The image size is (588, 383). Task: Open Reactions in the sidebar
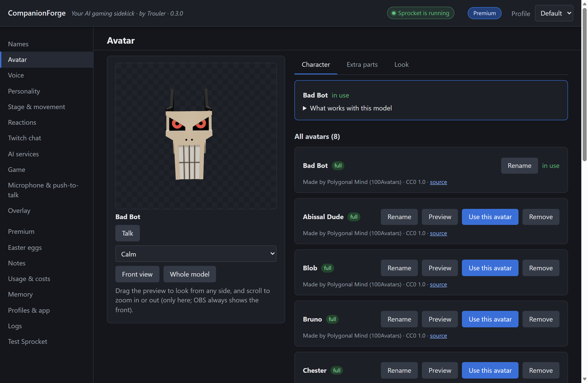click(x=47, y=122)
